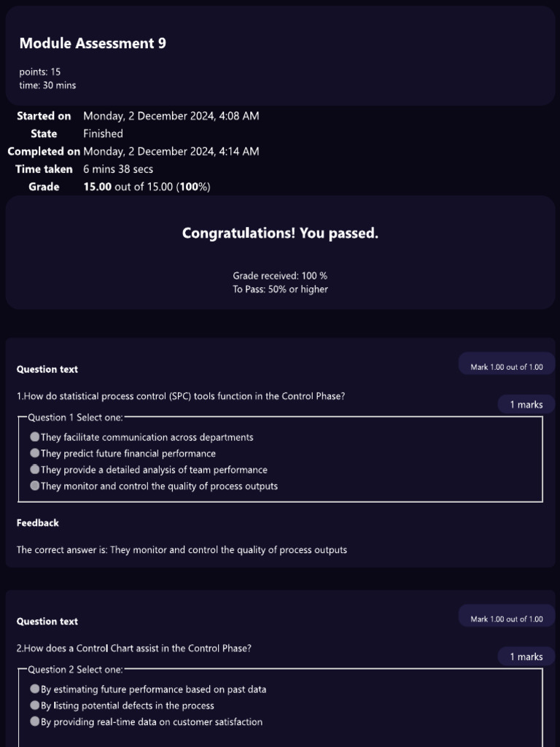Select 'They predict future financial performance' option
The width and height of the screenshot is (560, 747).
[34, 453]
